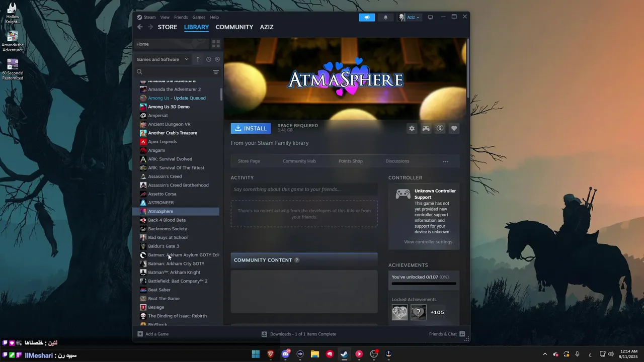Go forward with the right arrow
Image resolution: width=644 pixels, height=362 pixels.
(x=150, y=27)
